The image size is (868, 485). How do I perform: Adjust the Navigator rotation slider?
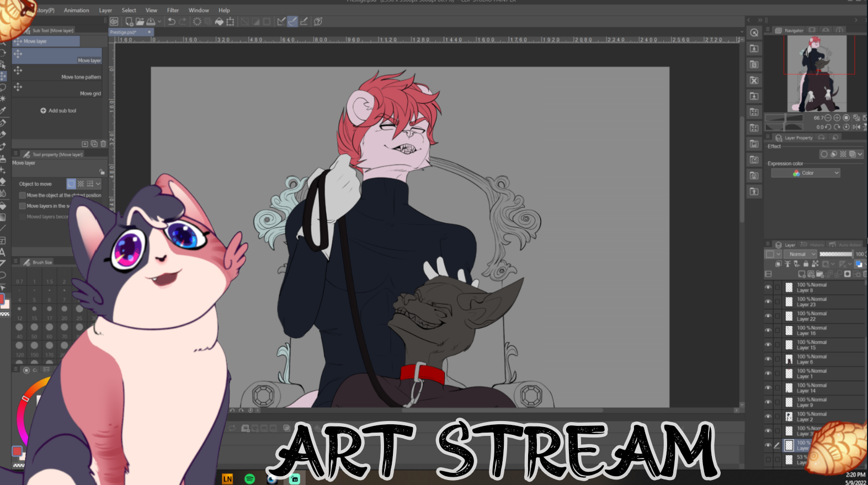[x=784, y=127]
